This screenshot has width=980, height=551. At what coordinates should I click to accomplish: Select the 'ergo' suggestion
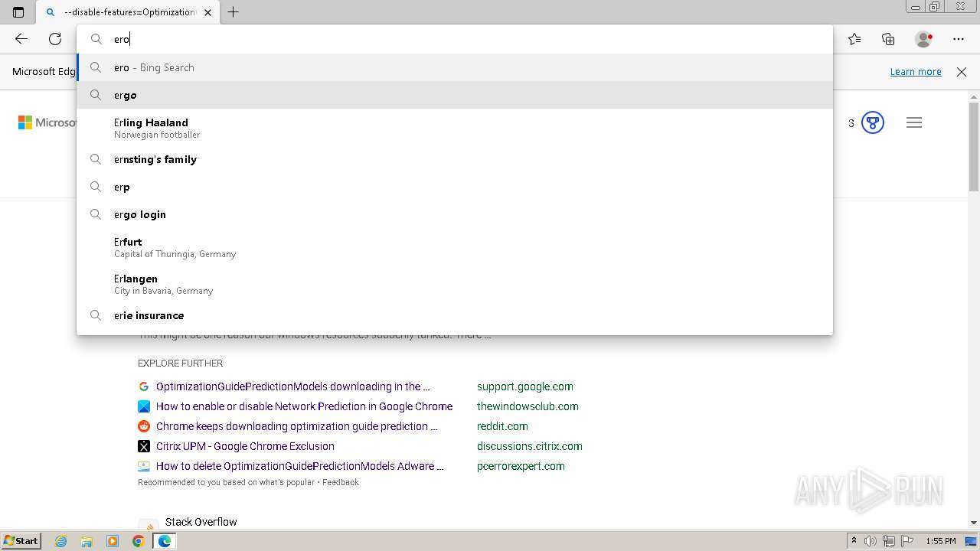tap(455, 95)
